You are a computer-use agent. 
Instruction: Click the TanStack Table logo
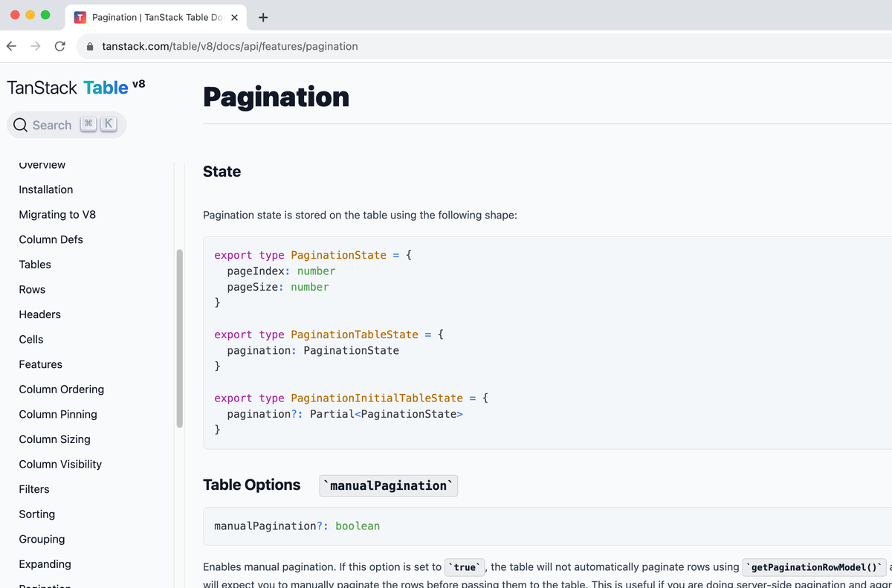pyautogui.click(x=74, y=87)
